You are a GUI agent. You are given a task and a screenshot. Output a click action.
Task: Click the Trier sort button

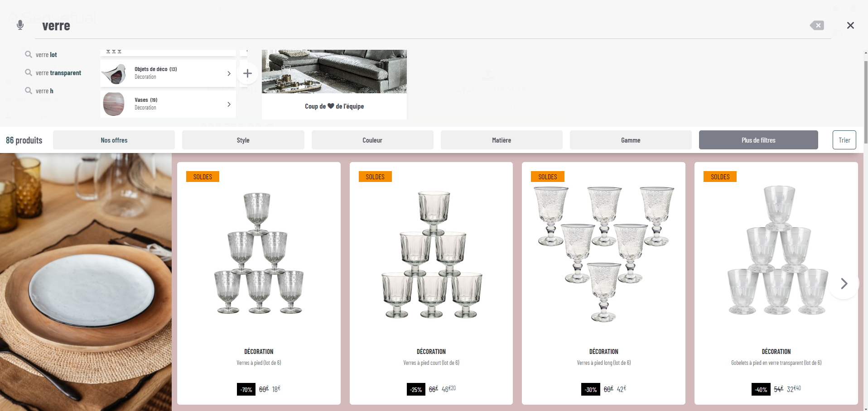pyautogui.click(x=844, y=140)
